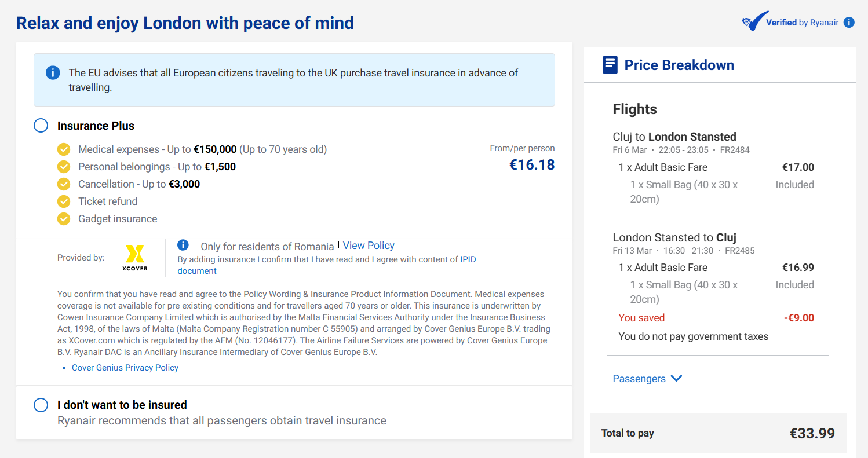The height and width of the screenshot is (458, 868).
Task: Open the IPID document link
Action: click(x=468, y=259)
